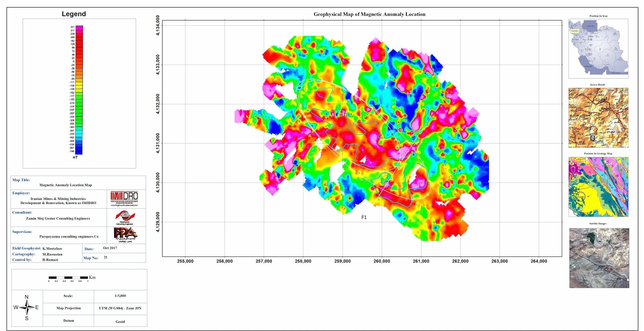Screen dimensions: 644x331
Task: Click the Oct 2017 date field
Action: point(110,248)
